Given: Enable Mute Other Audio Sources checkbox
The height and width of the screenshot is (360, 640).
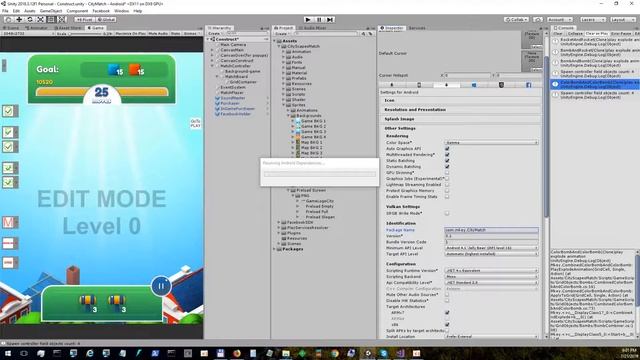Looking at the screenshot, I should (447, 294).
